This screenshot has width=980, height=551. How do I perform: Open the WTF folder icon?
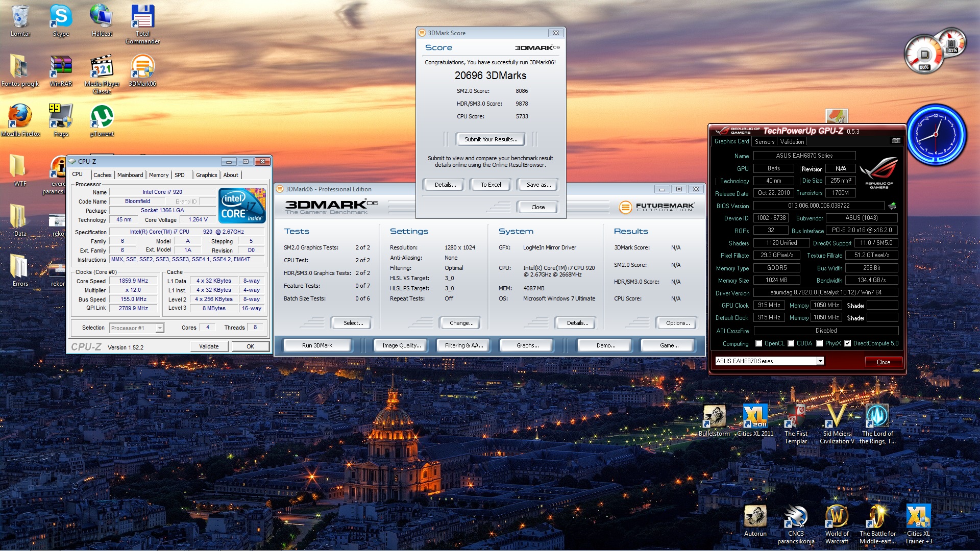point(20,170)
